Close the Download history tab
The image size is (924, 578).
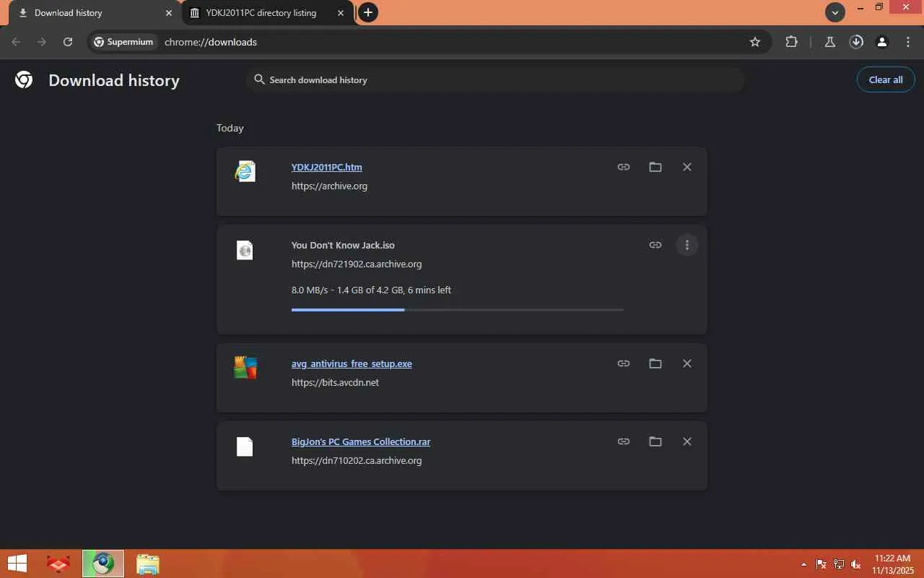tap(169, 13)
